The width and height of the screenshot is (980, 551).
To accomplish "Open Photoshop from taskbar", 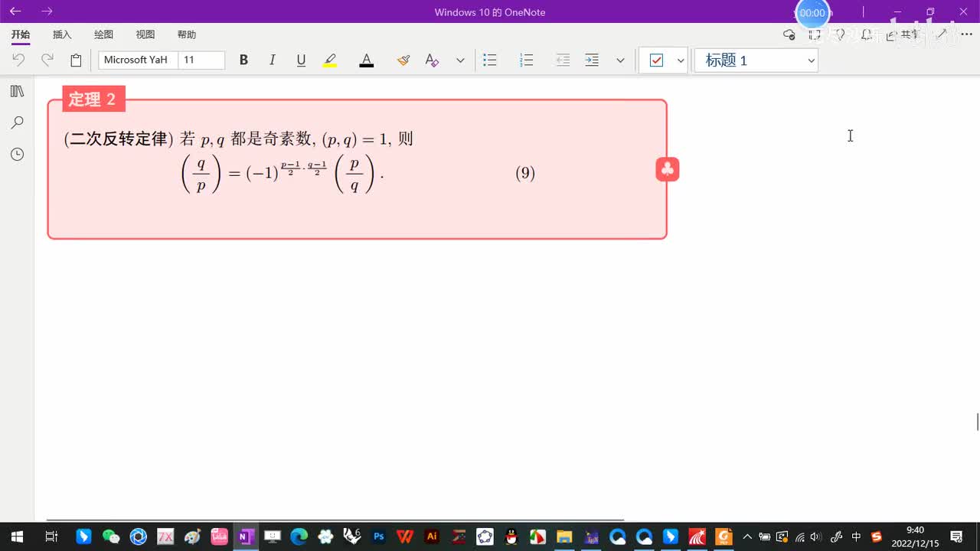I will click(x=378, y=536).
